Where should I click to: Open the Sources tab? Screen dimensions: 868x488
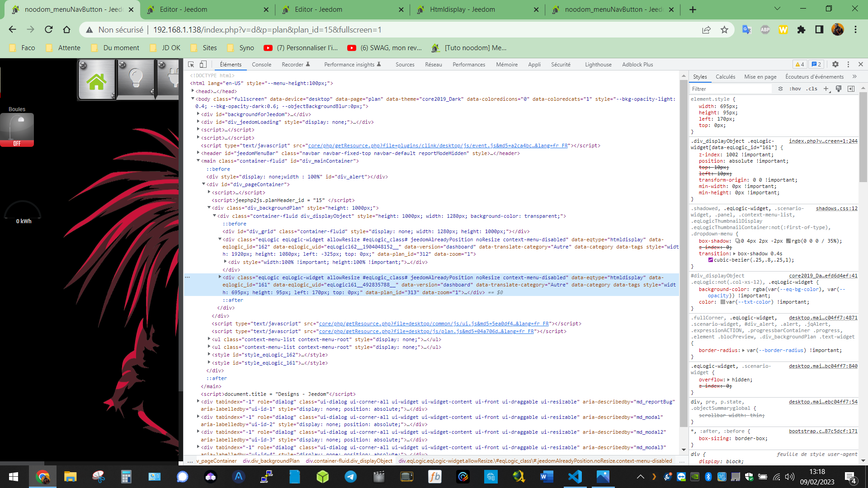[x=405, y=65]
